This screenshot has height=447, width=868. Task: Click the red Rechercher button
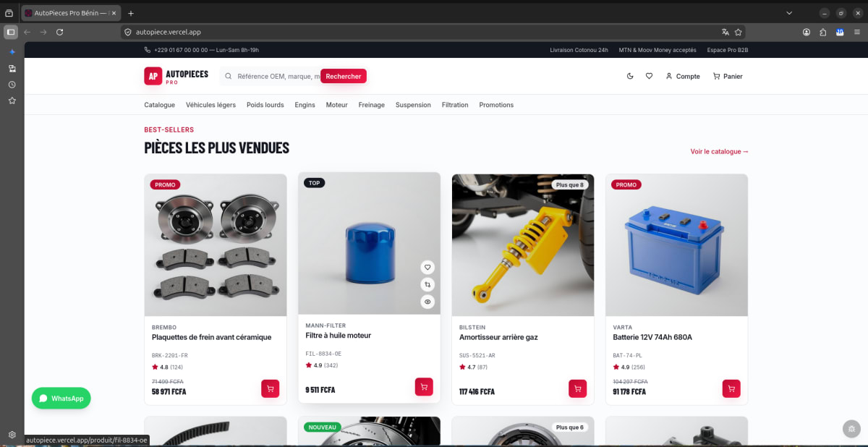344,76
